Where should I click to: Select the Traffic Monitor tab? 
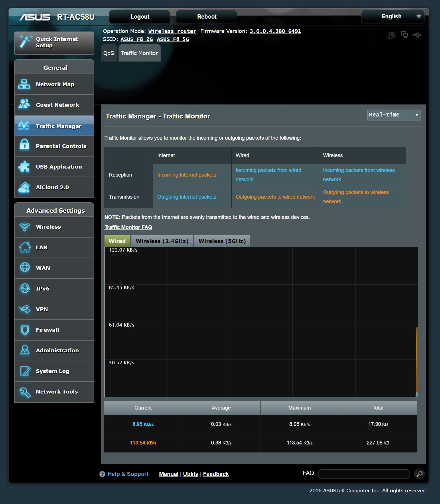pos(139,53)
